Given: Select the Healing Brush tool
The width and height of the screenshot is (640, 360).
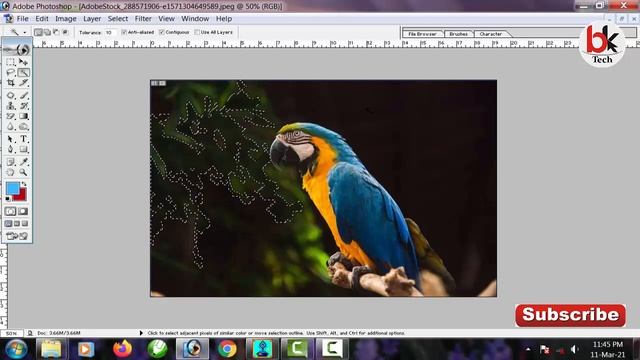Looking at the screenshot, I should pos(11,96).
